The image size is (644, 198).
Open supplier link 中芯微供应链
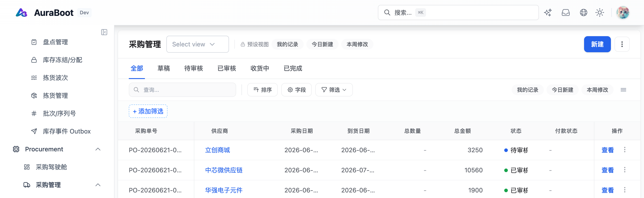tap(224, 170)
